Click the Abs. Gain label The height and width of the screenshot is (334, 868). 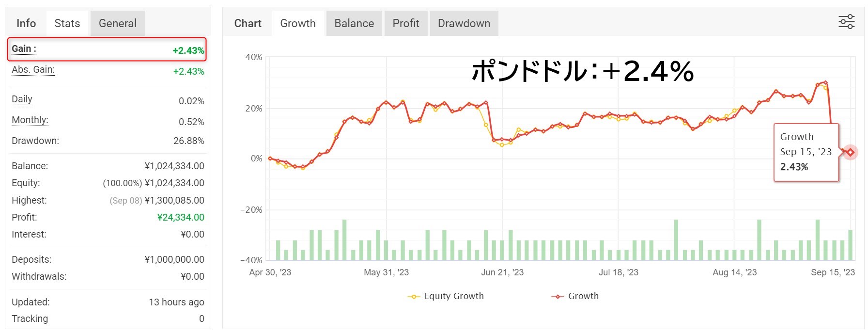click(x=33, y=70)
